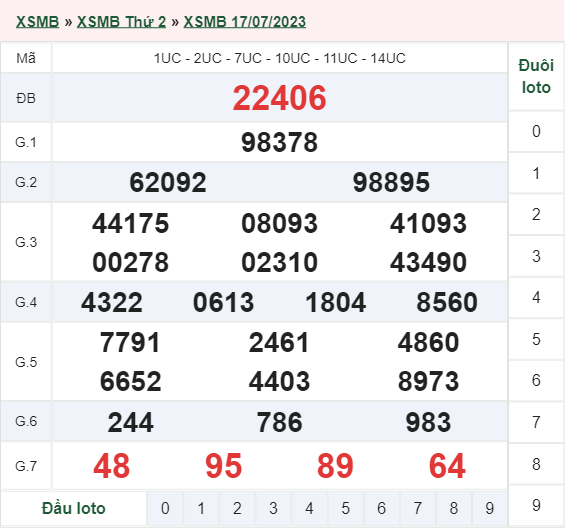The image size is (565, 528).
Task: Select Đầu loto digit 2
Action: pyautogui.click(x=237, y=508)
